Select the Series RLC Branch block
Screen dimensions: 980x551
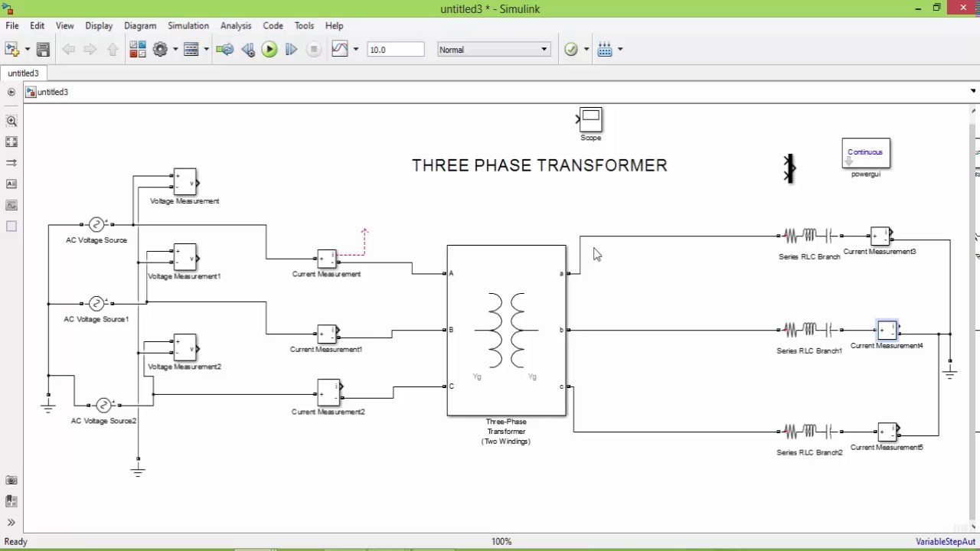809,236
